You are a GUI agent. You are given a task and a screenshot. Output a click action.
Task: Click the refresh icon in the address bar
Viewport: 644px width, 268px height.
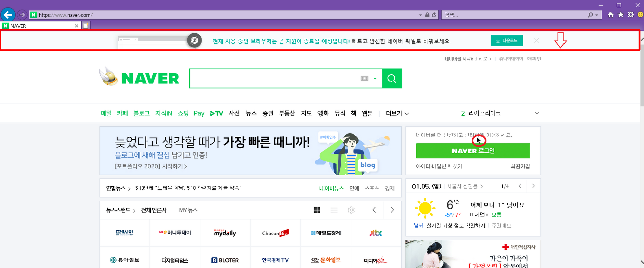(x=434, y=15)
